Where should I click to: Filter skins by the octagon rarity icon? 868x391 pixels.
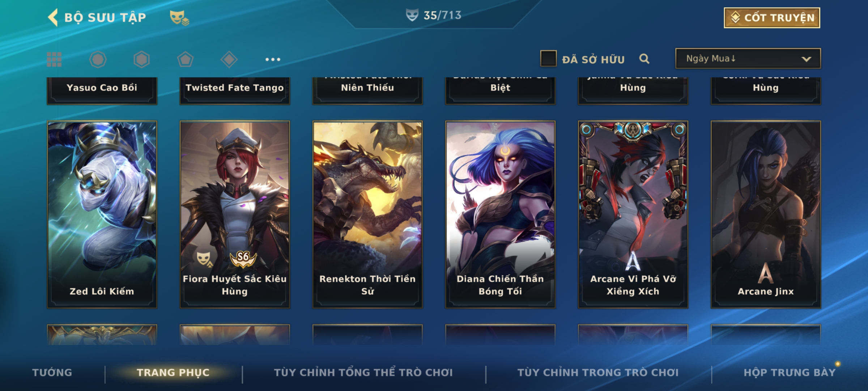coord(98,59)
